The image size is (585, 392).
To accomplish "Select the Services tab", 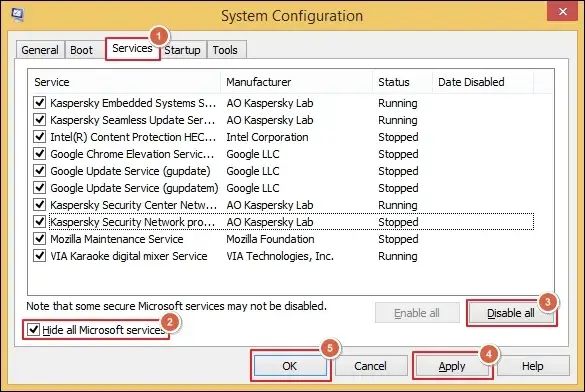I will tap(132, 48).
